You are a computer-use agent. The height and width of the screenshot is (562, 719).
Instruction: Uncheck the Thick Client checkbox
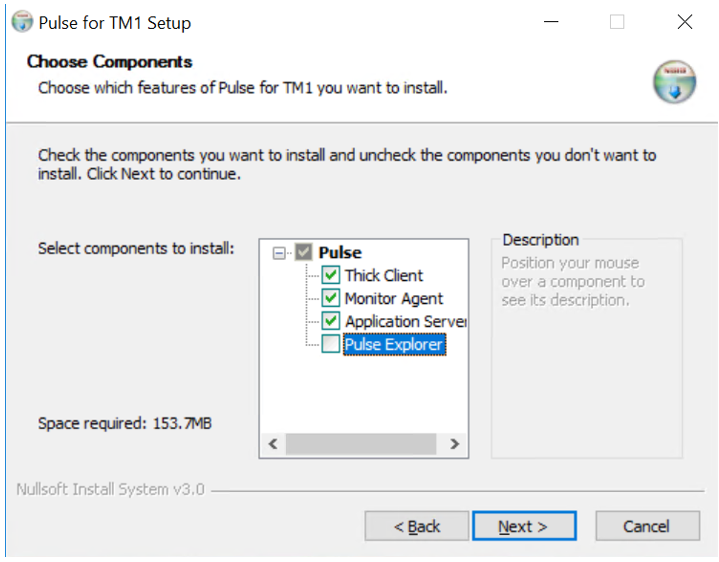pos(331,275)
